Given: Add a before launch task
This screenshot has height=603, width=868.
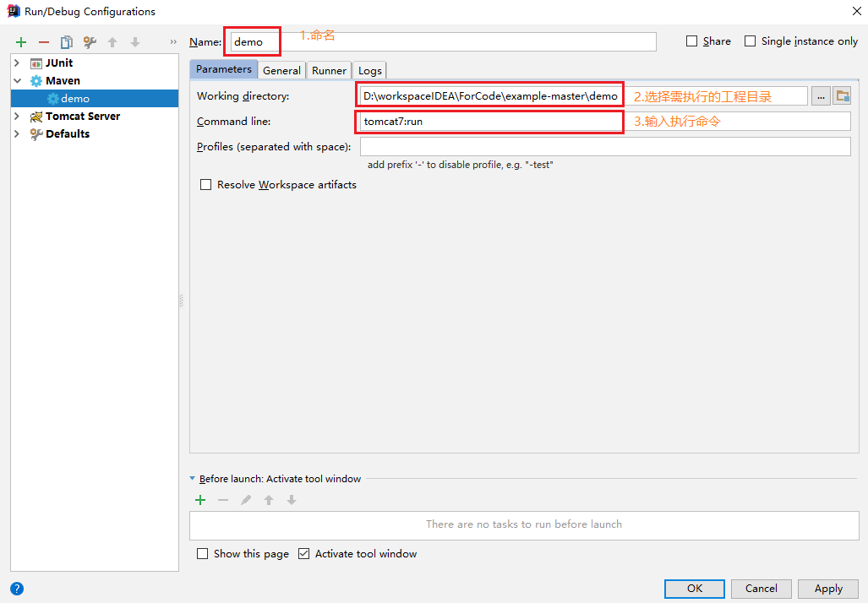Looking at the screenshot, I should point(200,500).
